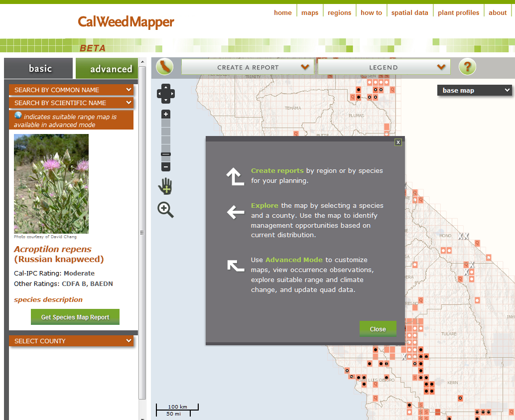Click the Russian knapweed plant photo
The height and width of the screenshot is (420, 515).
coord(51,183)
